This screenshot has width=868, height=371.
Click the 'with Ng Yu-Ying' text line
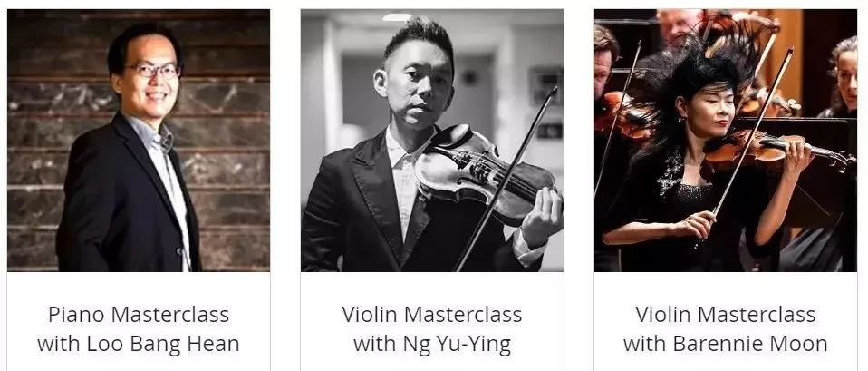pyautogui.click(x=432, y=344)
